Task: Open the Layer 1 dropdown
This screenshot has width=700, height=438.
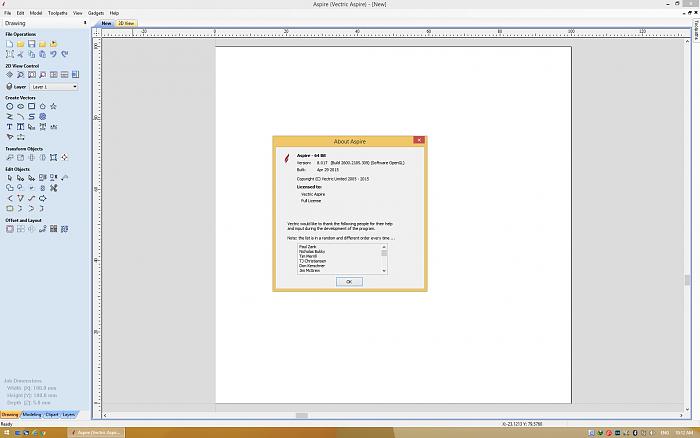Action: [54, 87]
